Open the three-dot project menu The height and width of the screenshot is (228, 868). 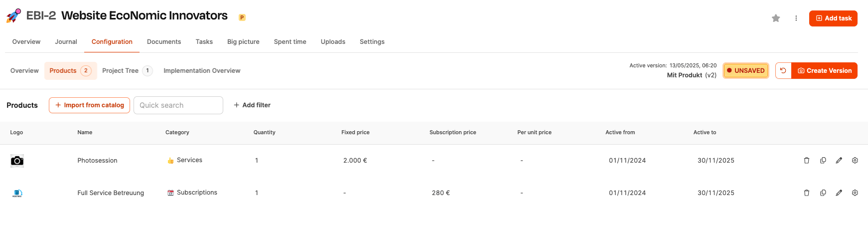tap(796, 18)
